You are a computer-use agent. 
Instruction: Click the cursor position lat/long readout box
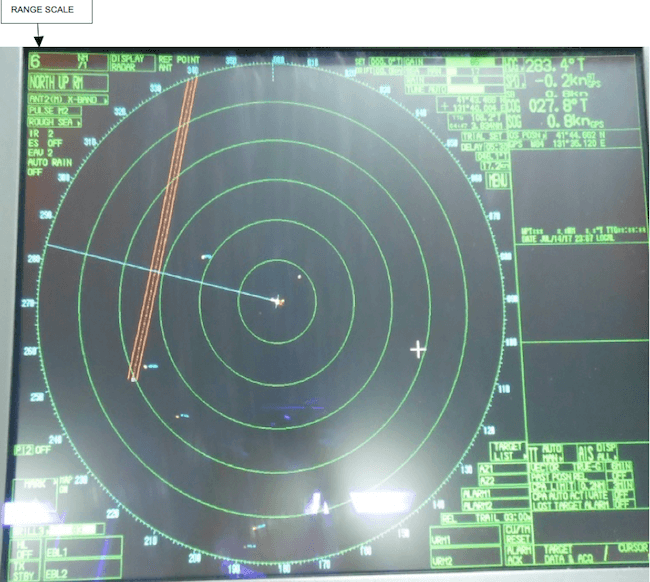[471, 105]
